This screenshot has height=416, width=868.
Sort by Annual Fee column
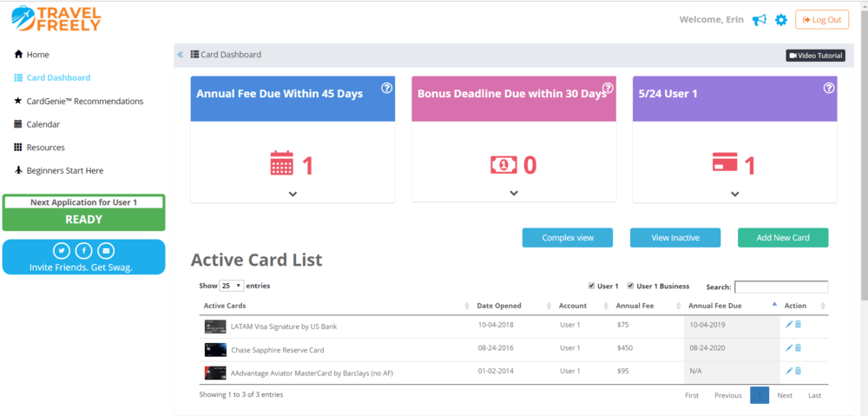tap(648, 306)
